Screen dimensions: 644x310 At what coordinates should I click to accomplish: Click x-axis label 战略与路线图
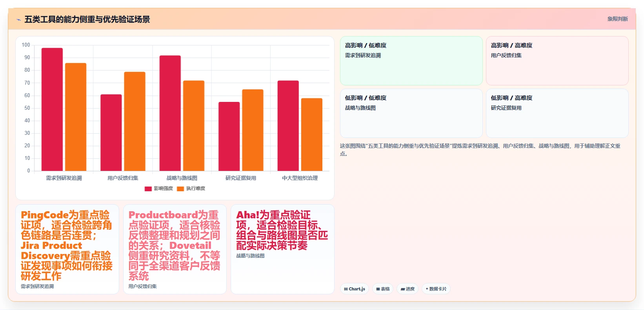(x=182, y=178)
